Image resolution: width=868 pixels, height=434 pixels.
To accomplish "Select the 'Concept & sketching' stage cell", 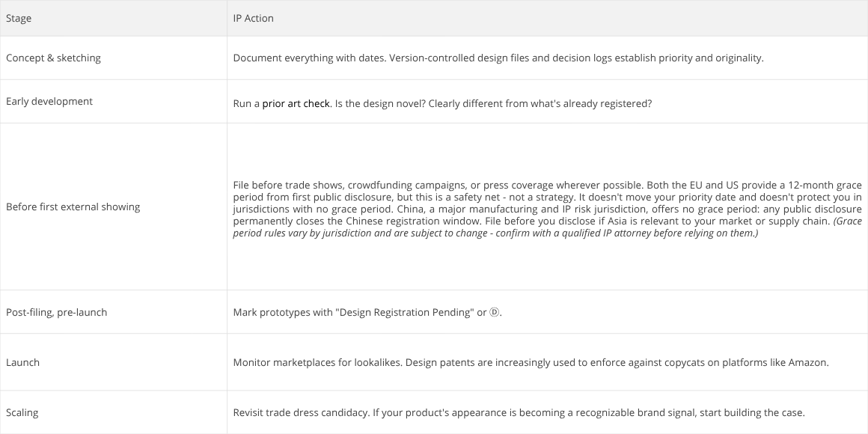I will click(114, 58).
